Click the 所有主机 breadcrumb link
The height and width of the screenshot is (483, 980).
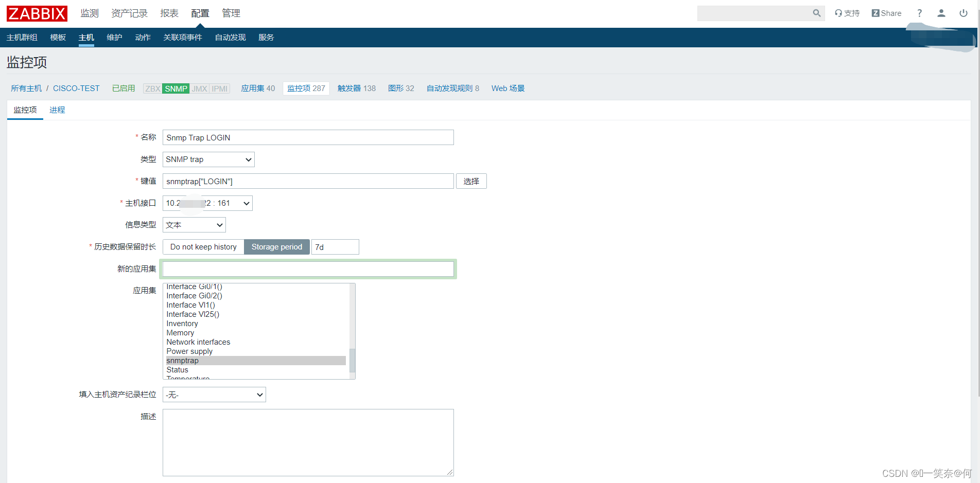click(26, 88)
